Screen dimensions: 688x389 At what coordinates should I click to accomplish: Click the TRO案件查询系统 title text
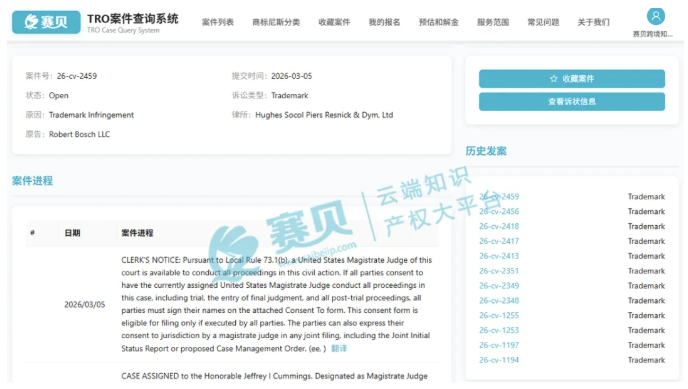point(133,19)
